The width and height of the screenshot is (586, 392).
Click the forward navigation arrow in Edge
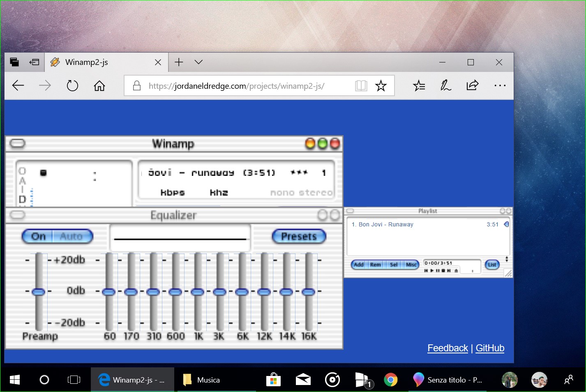click(45, 85)
